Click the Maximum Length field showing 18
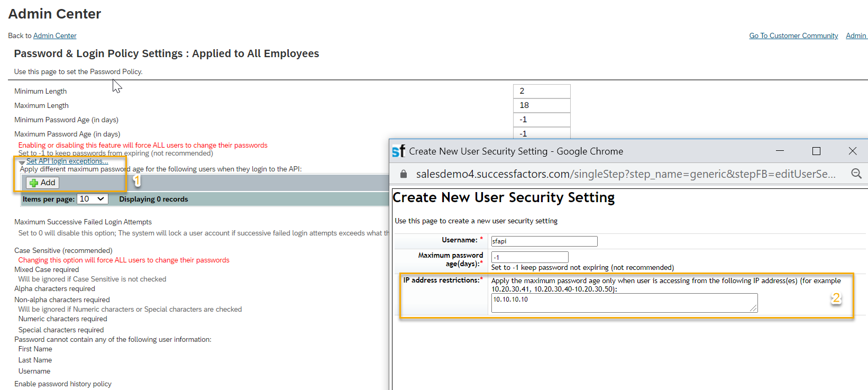868x390 pixels. coord(542,105)
